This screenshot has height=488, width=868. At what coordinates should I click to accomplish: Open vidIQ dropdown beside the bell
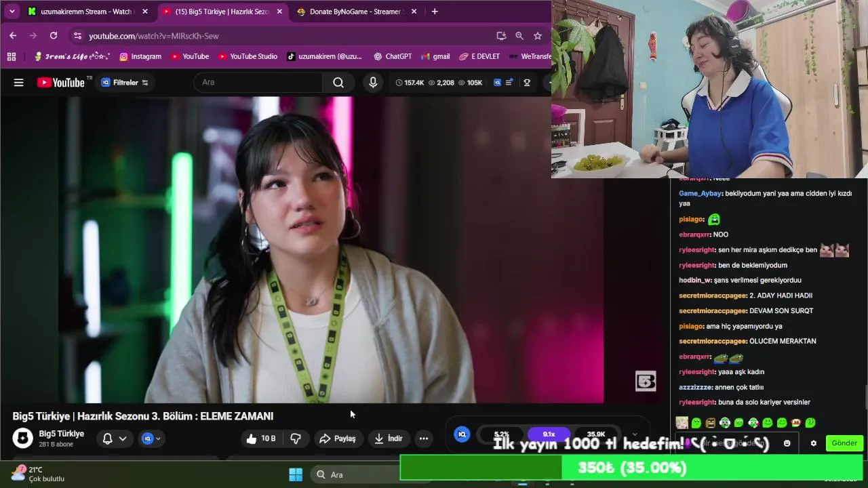pyautogui.click(x=151, y=439)
